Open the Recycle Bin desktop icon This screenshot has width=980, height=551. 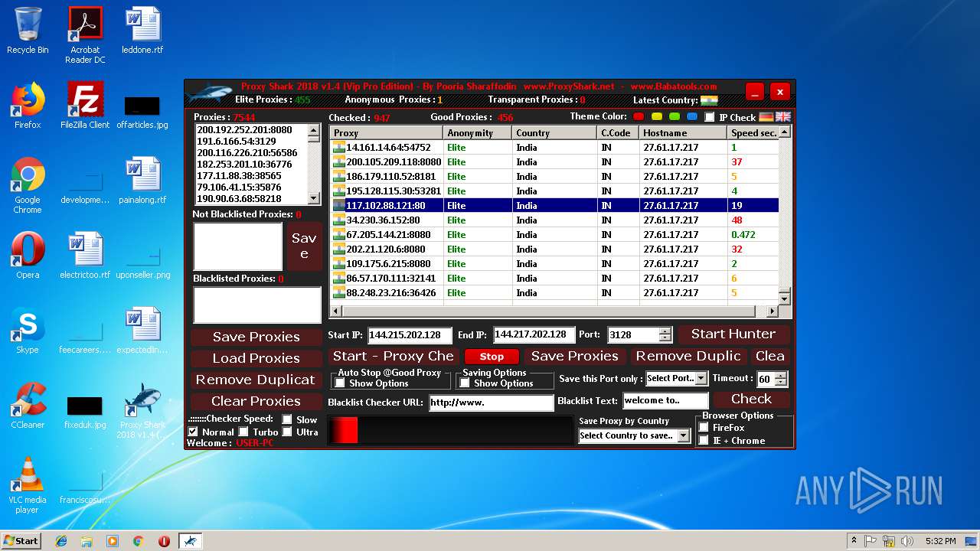[28, 31]
